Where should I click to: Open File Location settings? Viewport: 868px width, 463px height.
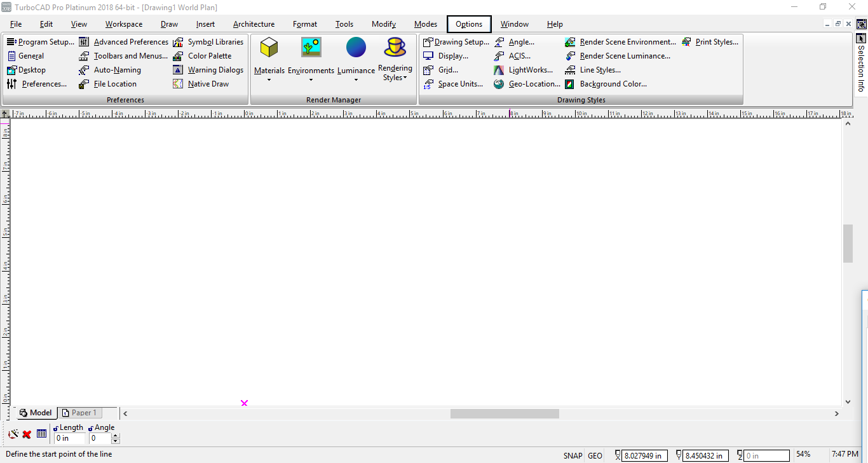tap(107, 84)
